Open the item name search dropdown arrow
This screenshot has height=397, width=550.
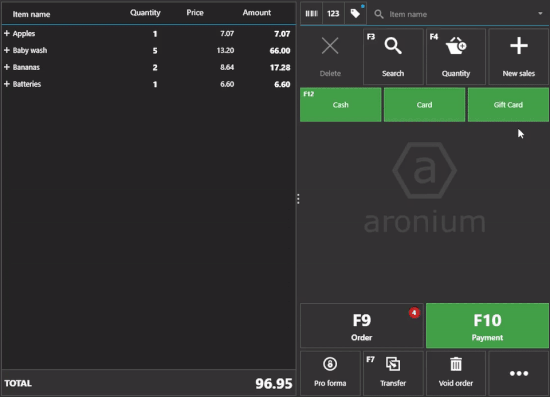click(x=540, y=14)
